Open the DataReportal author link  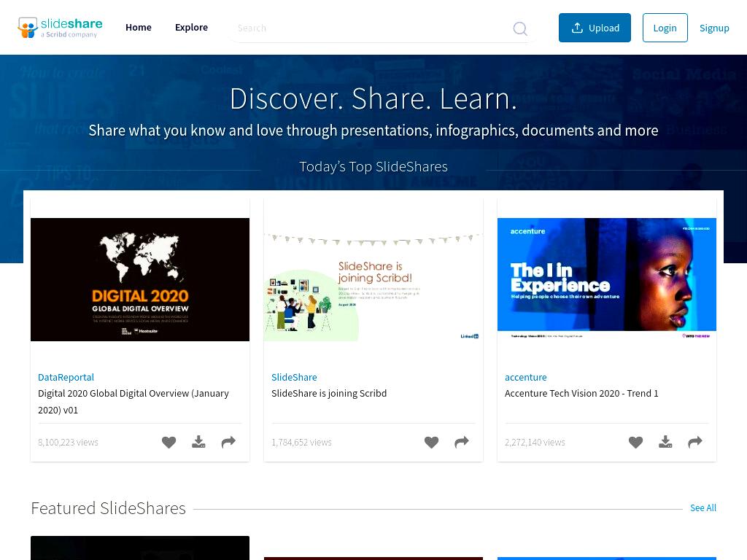pyautogui.click(x=66, y=377)
